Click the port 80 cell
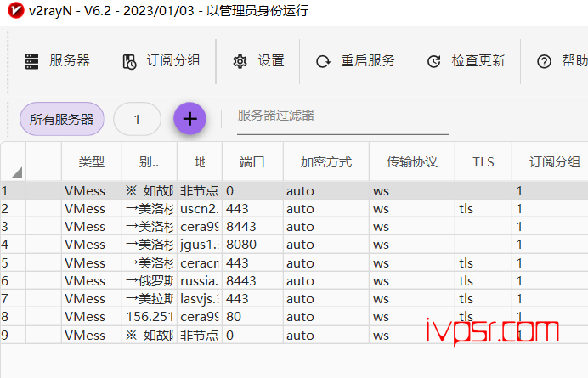 pos(252,317)
